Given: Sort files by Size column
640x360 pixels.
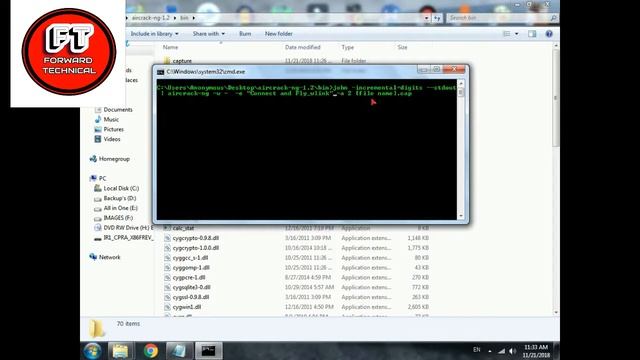Looking at the screenshot, I should [402, 47].
